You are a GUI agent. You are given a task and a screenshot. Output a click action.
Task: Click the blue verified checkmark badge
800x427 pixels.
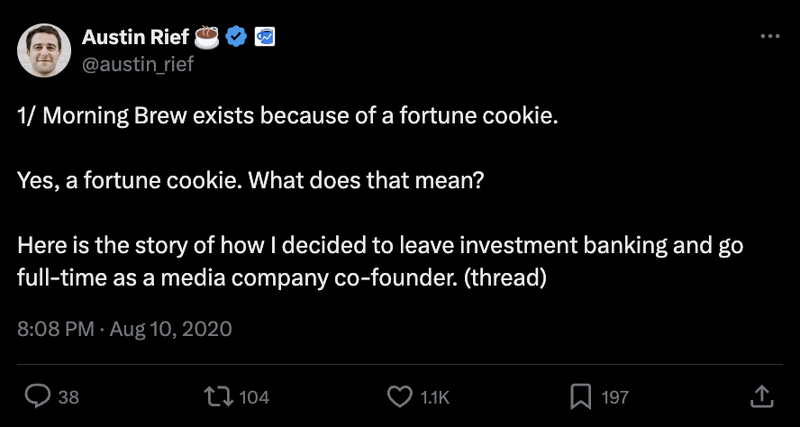[237, 38]
